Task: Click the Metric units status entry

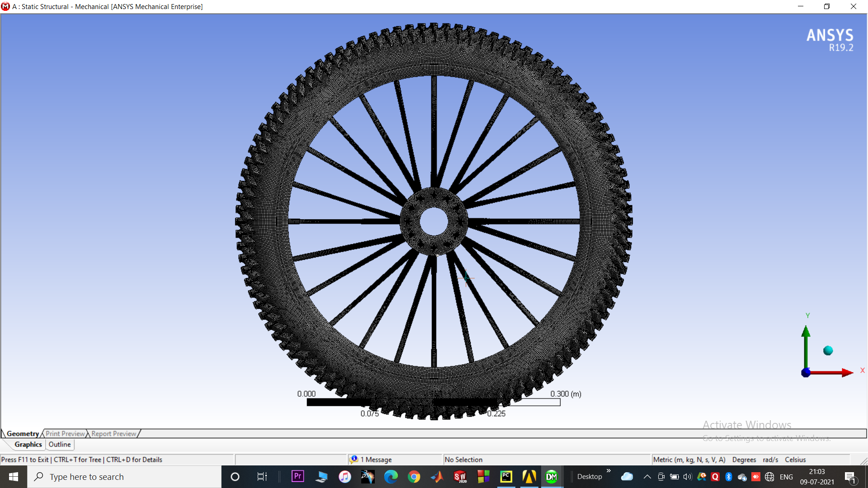Action: tap(689, 460)
